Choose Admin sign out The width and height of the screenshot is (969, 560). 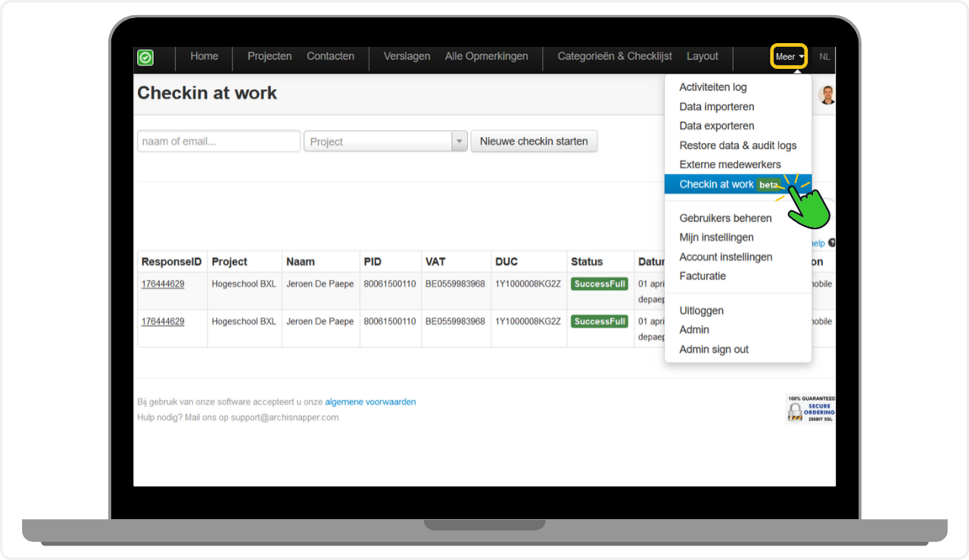click(738, 350)
